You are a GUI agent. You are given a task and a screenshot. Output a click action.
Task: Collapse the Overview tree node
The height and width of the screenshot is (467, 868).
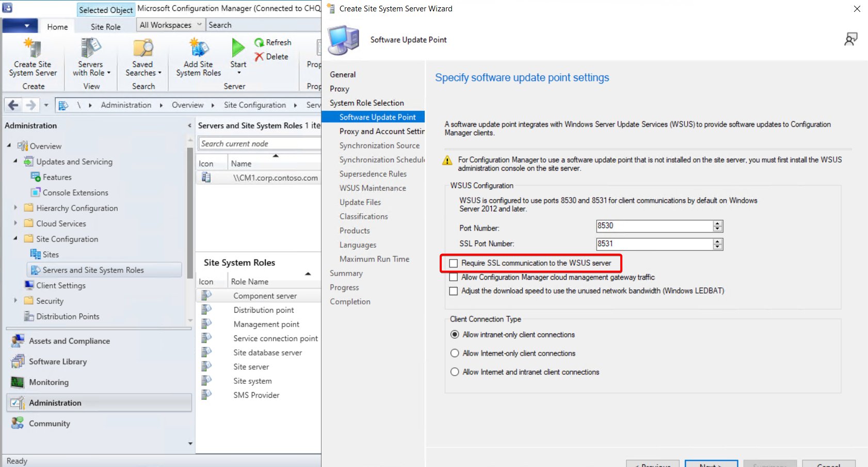pos(9,146)
